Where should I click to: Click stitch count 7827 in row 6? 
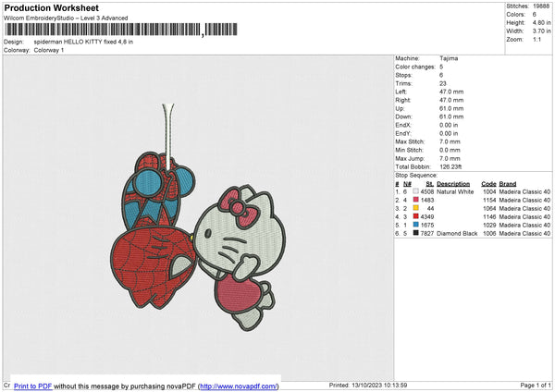tap(427, 234)
